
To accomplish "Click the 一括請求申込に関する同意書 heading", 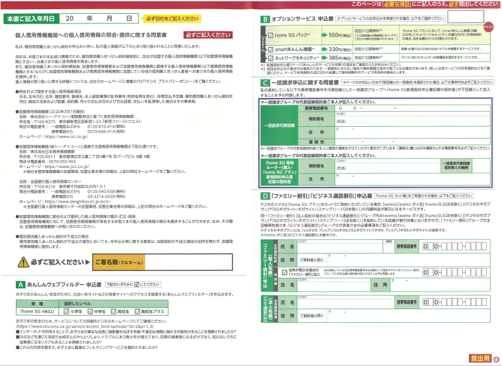I will tap(305, 82).
